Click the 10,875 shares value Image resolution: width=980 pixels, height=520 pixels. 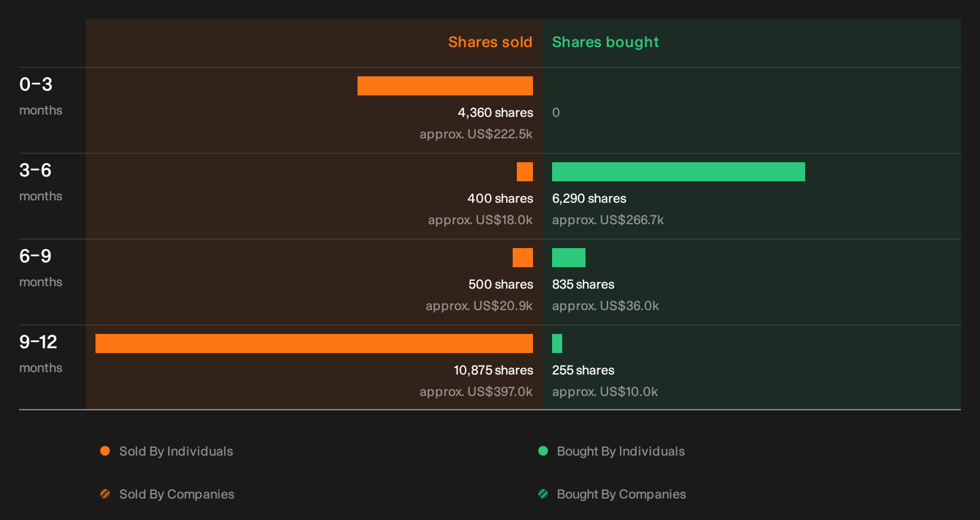pos(494,370)
